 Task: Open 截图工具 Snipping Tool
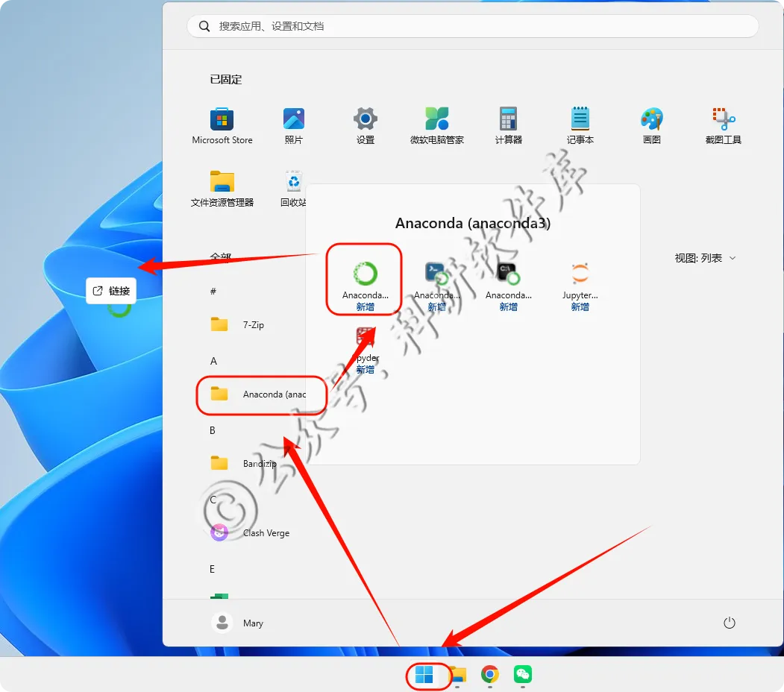coord(723,126)
